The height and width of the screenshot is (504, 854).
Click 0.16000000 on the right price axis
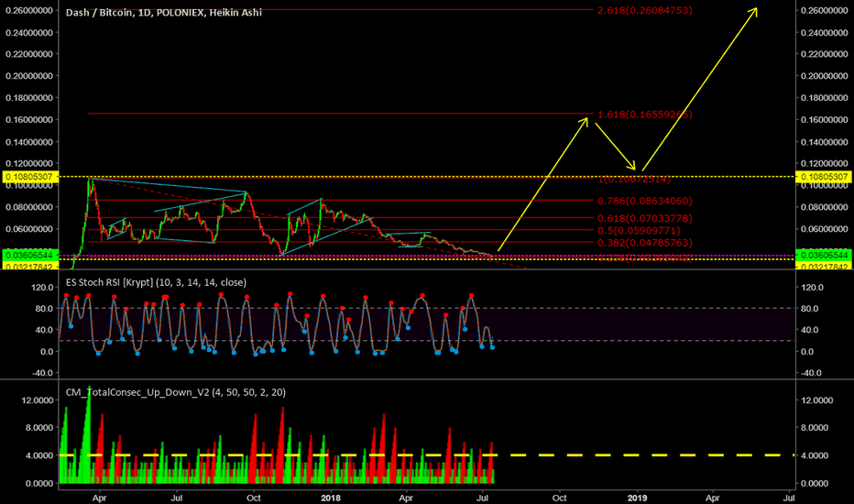click(x=825, y=120)
